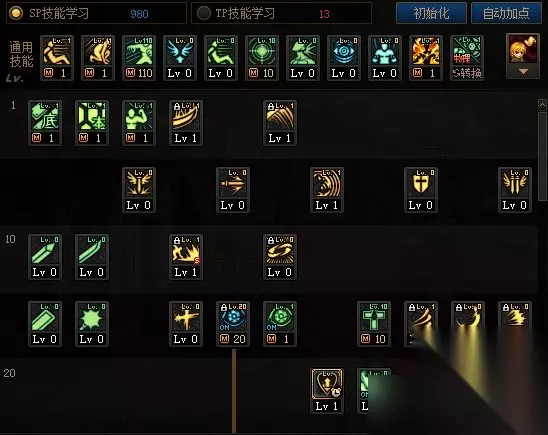The width and height of the screenshot is (548, 435).
Task: Select the SP技能学习 radio button
Action: pos(16,13)
